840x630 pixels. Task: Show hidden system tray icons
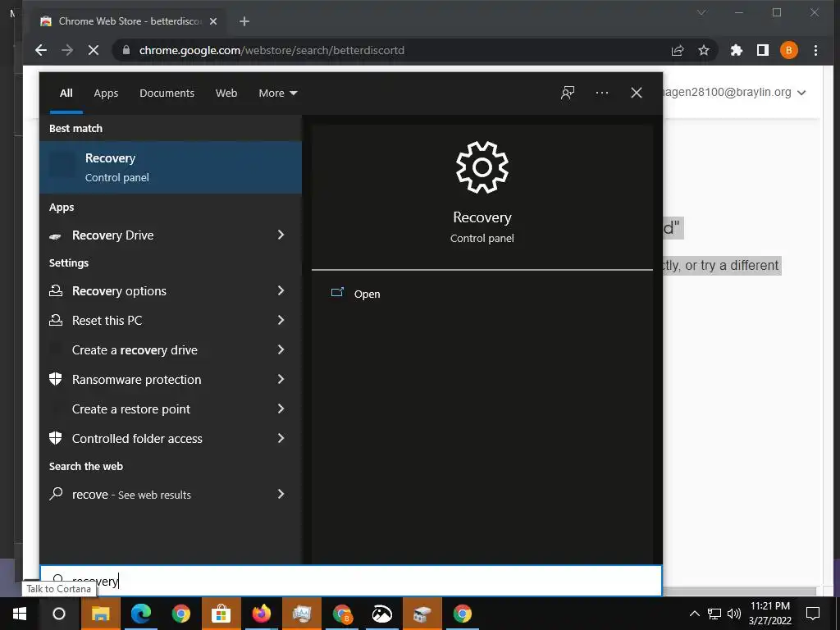point(694,614)
